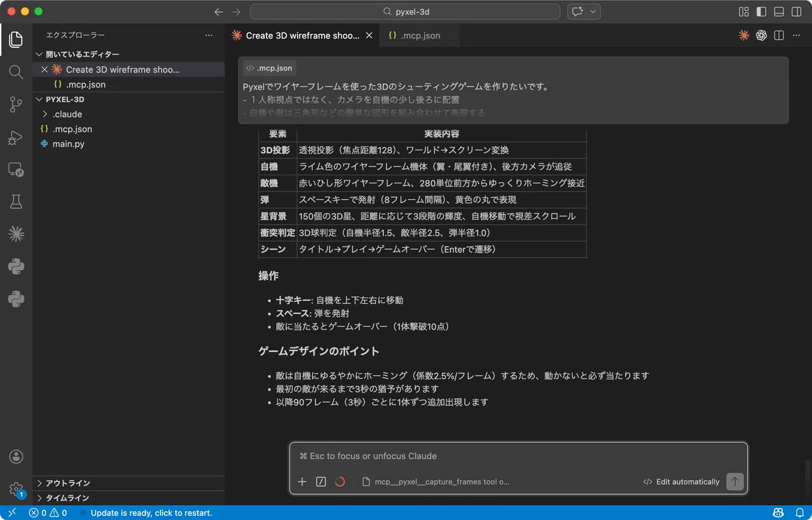The height and width of the screenshot is (520, 812).
Task: Close the Create 3D wireframe open editor
Action: coord(45,69)
